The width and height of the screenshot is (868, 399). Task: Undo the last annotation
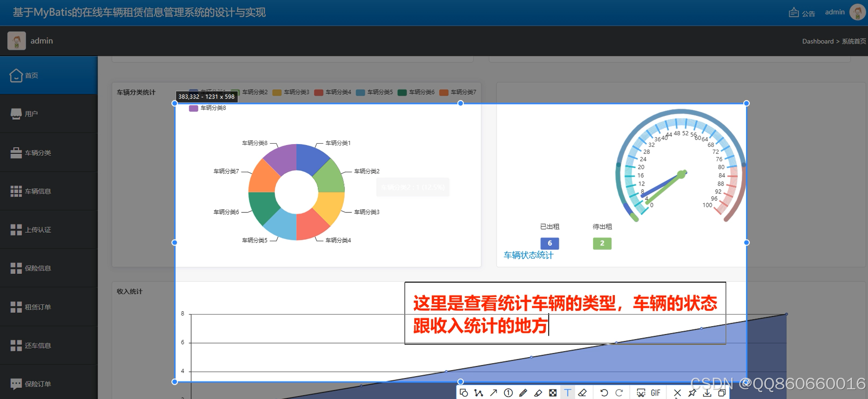[x=604, y=393]
